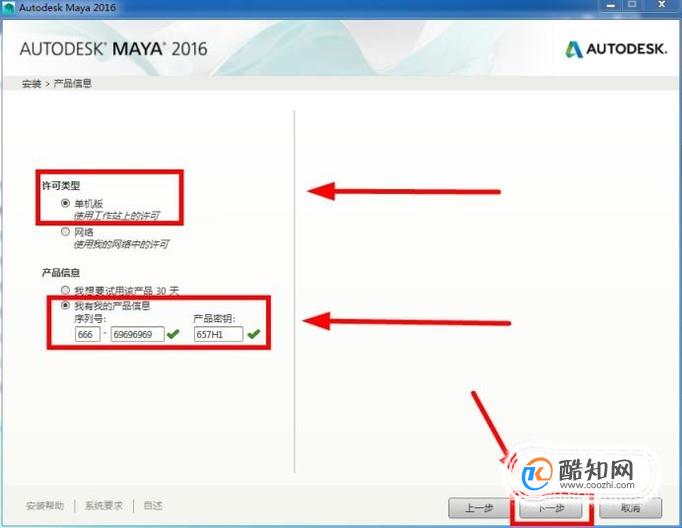The height and width of the screenshot is (528, 682).
Task: Click the 上一步 back button
Action: [479, 508]
